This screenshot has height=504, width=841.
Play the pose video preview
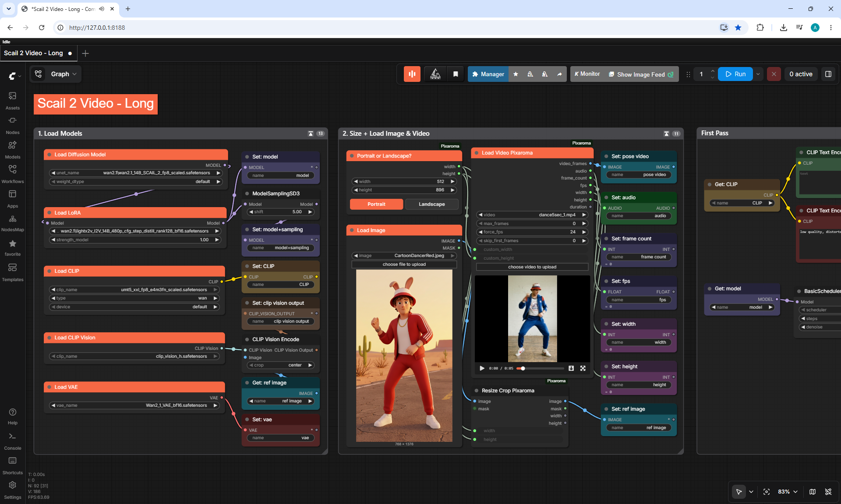[x=482, y=368]
